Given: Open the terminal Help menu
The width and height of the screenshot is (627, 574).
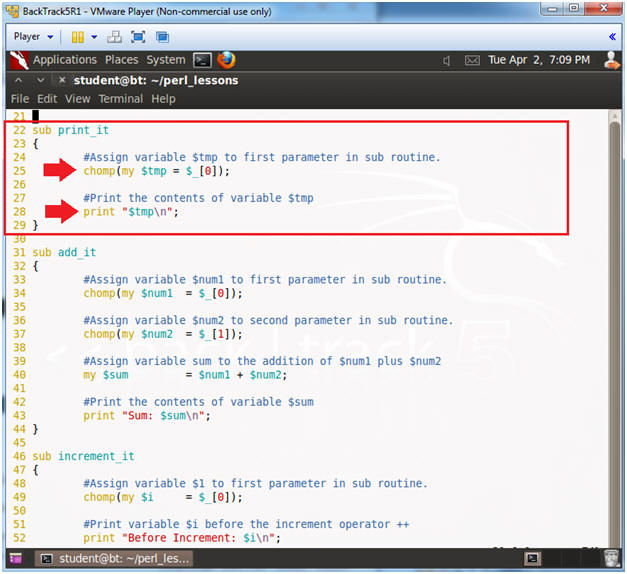Looking at the screenshot, I should pos(163,99).
